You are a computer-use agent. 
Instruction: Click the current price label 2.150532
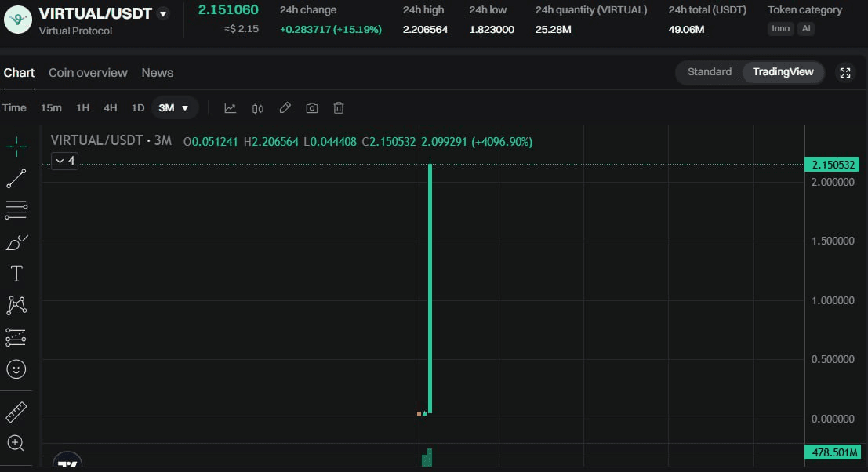point(832,165)
